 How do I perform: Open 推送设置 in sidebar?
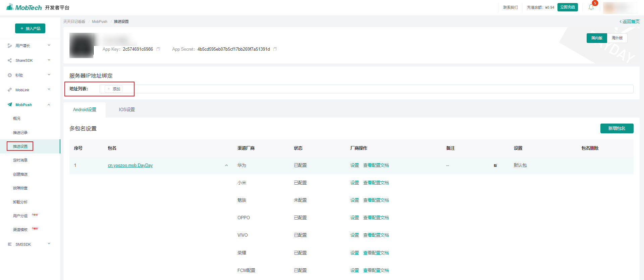click(20, 146)
